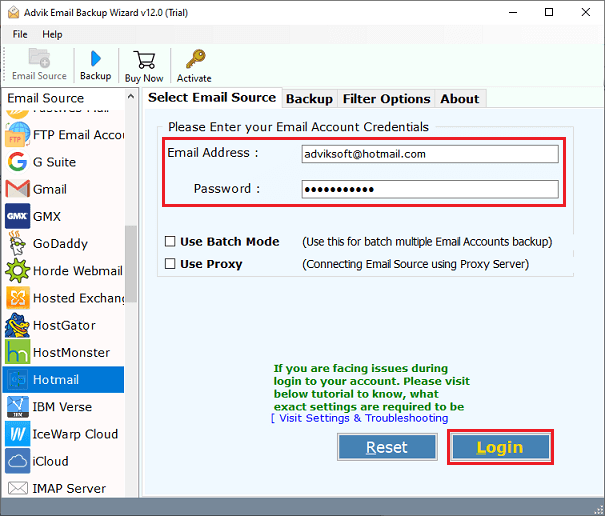Maximize the Advik Email Backup window
The width and height of the screenshot is (605, 516).
(549, 12)
